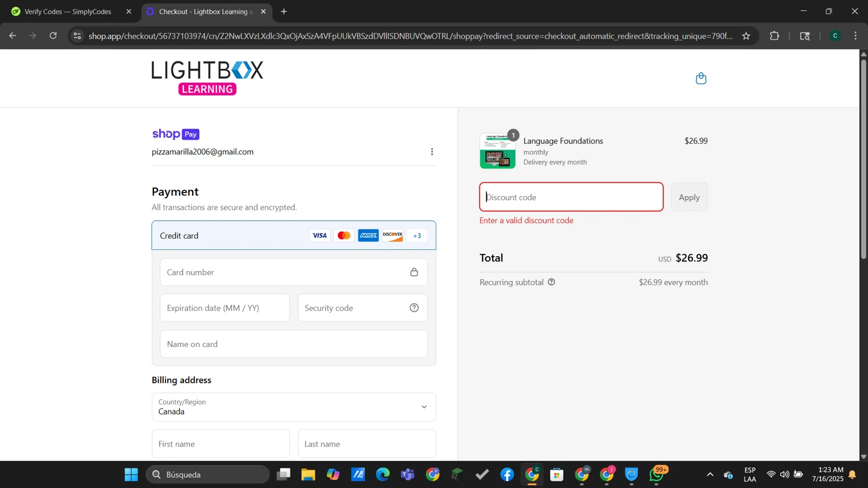Open Shop Pay account options menu
Screen dimensions: 868x488
(x=432, y=151)
